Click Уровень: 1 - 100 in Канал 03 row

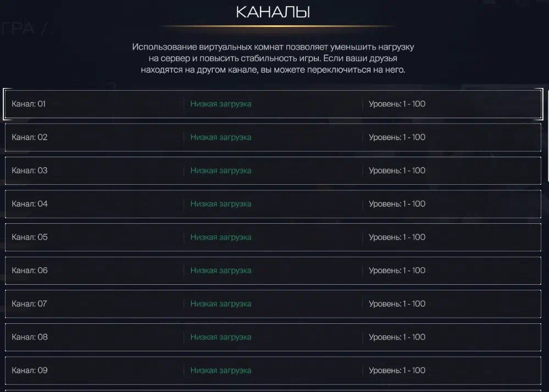click(397, 170)
